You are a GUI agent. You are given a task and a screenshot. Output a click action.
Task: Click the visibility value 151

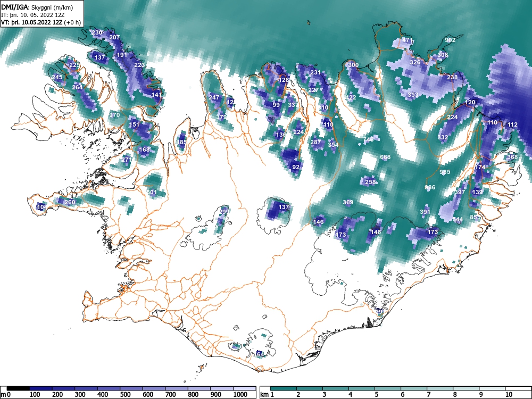coord(135,124)
